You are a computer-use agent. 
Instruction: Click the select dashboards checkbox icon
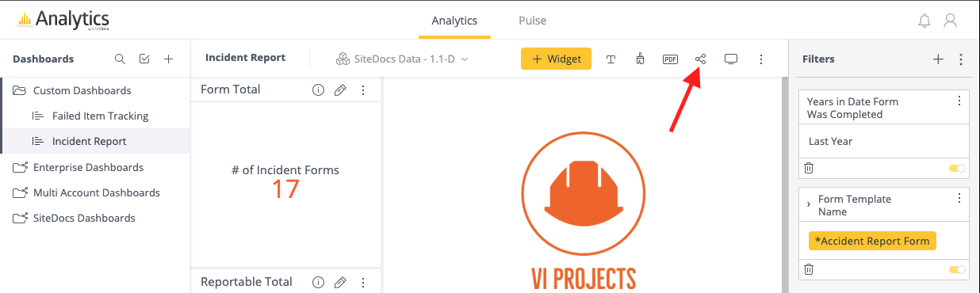(144, 59)
